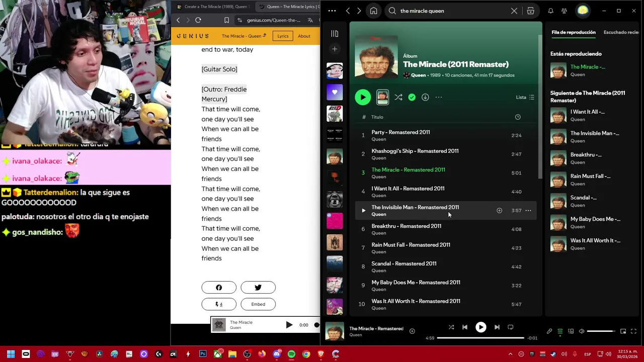The width and height of the screenshot is (644, 362).
Task: Clear the Spotify search box
Action: (x=514, y=11)
